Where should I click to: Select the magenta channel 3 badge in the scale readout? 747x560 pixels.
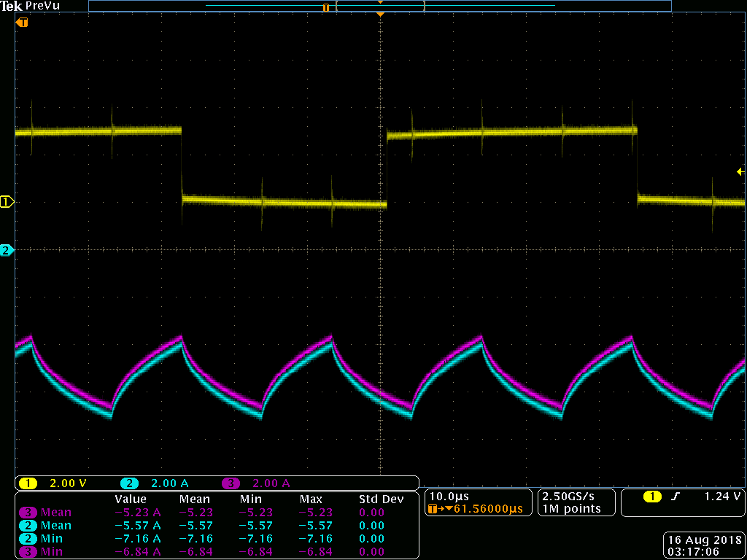(x=231, y=483)
